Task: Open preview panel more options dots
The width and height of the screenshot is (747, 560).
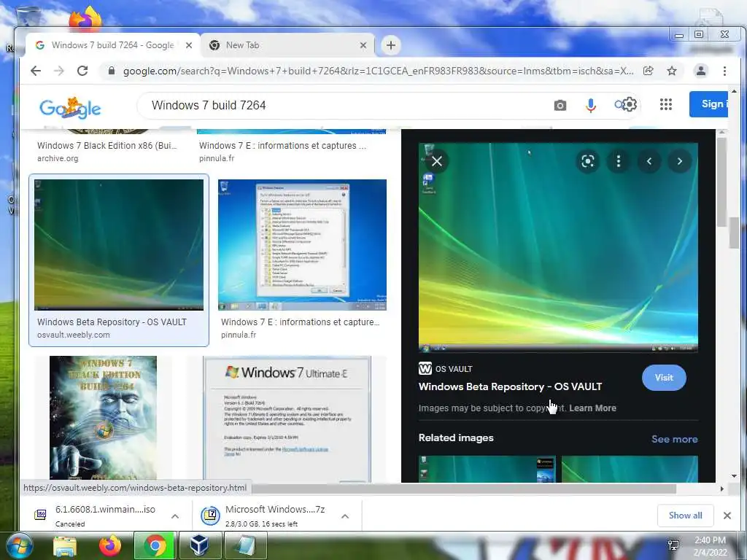Action: pos(619,161)
